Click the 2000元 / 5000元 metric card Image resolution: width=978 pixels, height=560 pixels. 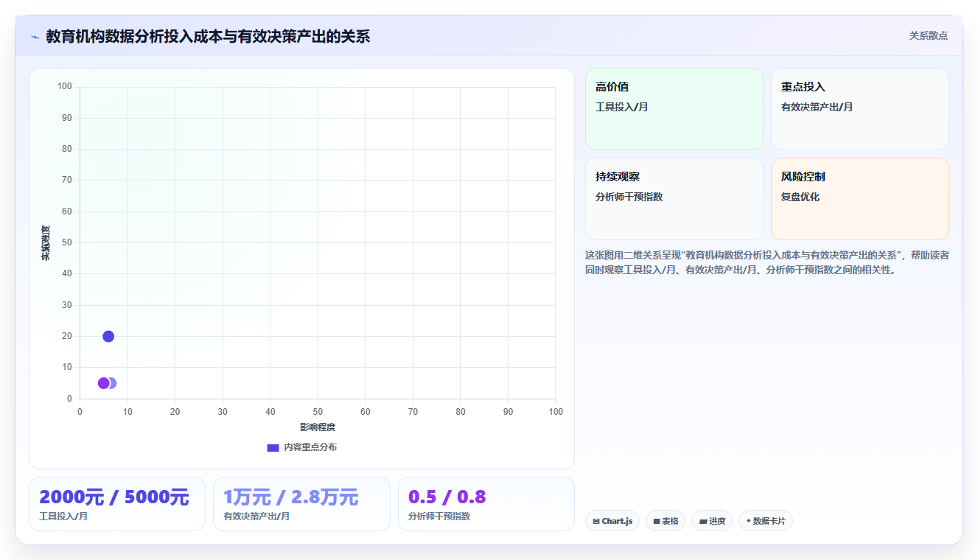click(117, 504)
